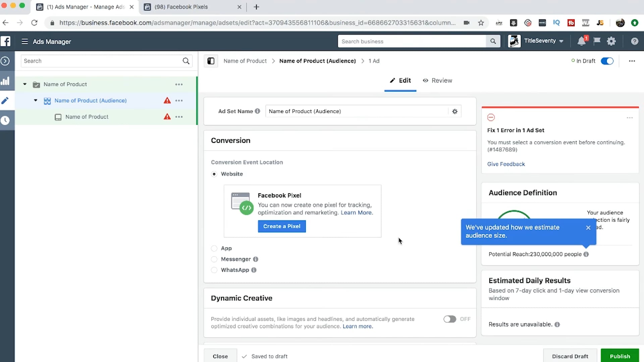This screenshot has width=644, height=362.
Task: Open the settings gear in header
Action: (x=611, y=41)
